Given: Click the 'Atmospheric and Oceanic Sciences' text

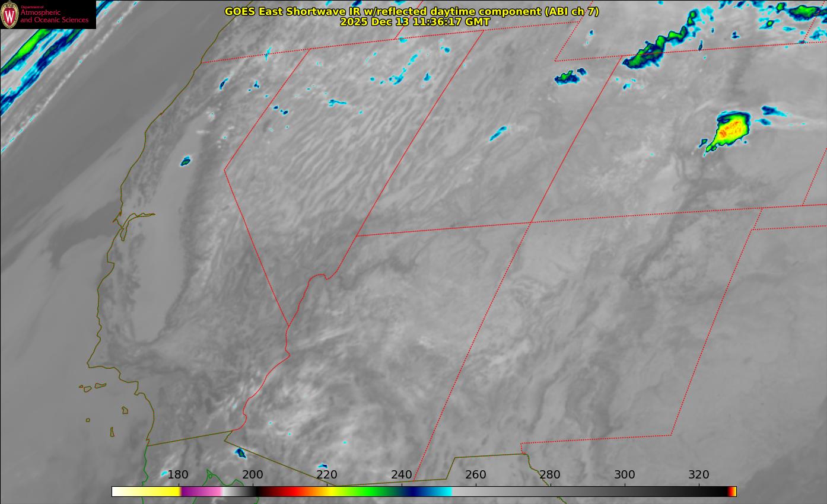Looking at the screenshot, I should [55, 16].
